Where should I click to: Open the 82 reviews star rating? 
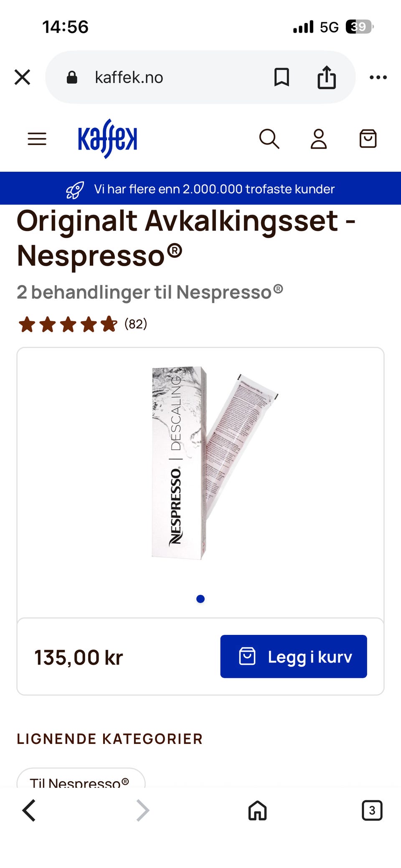(83, 324)
